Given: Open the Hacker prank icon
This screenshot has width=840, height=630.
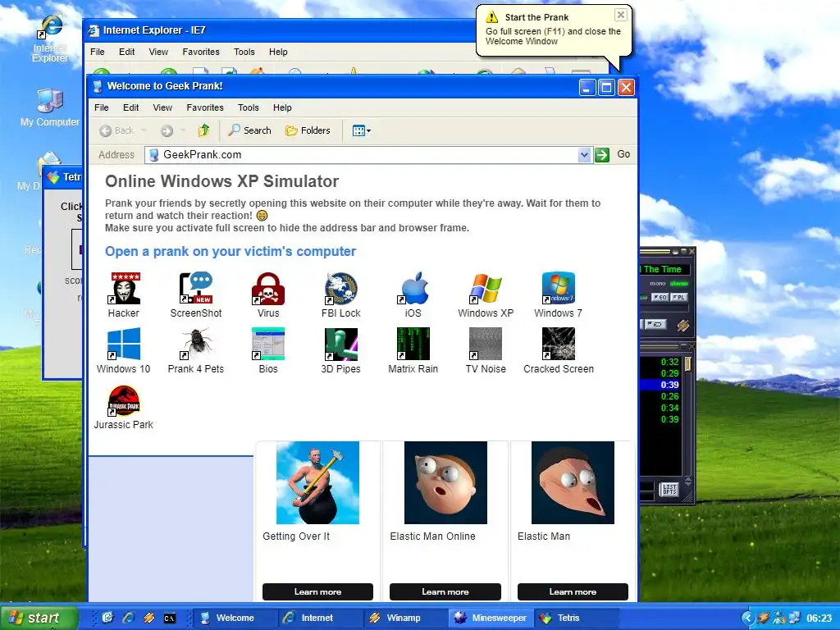Looking at the screenshot, I should [124, 294].
